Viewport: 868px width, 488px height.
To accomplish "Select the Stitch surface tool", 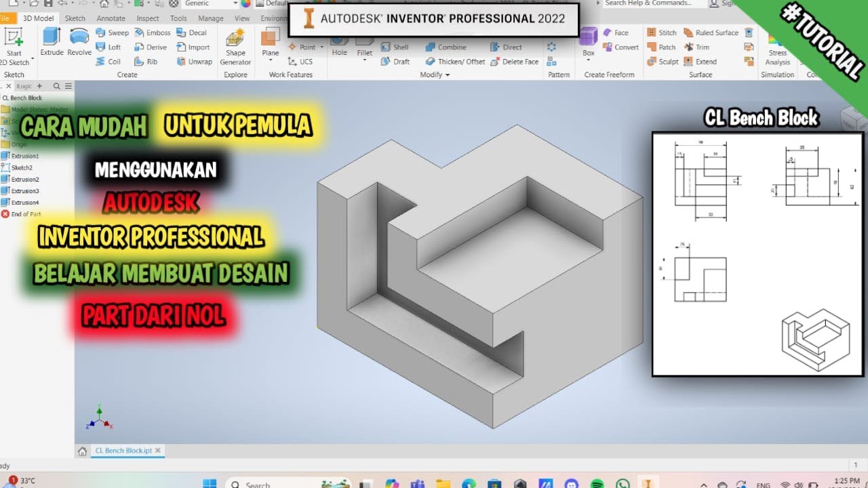I will (x=662, y=33).
